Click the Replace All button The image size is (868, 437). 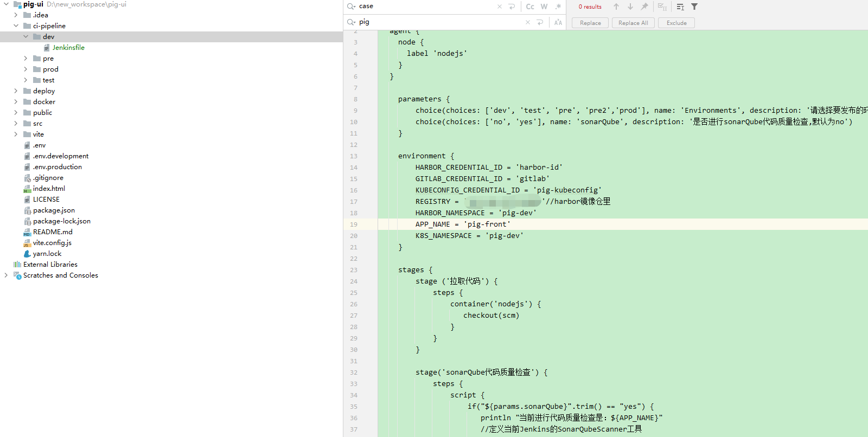pyautogui.click(x=633, y=23)
